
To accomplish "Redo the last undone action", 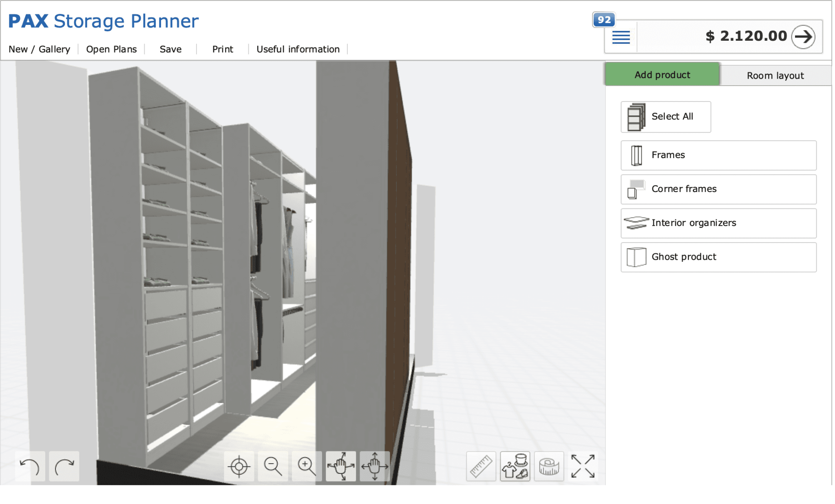I will coord(64,466).
